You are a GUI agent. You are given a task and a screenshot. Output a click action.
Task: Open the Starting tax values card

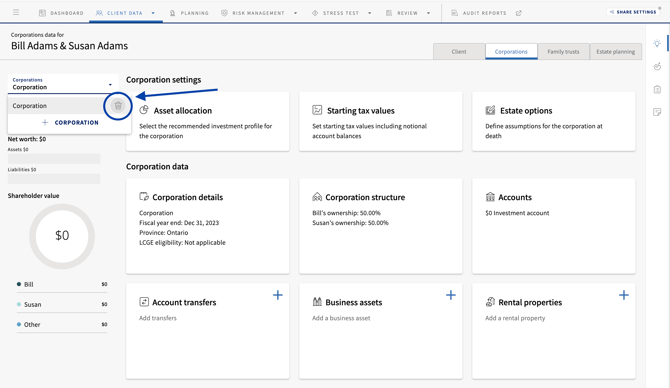pos(380,121)
